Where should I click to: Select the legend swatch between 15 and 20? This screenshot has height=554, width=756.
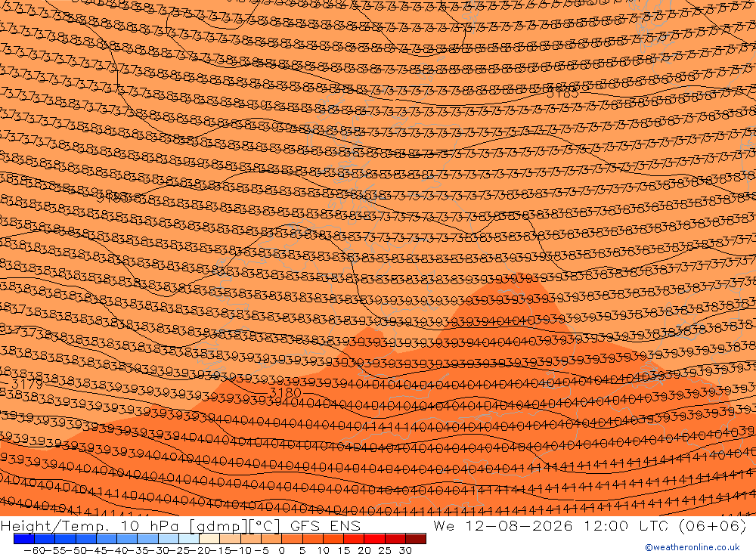pos(354,539)
